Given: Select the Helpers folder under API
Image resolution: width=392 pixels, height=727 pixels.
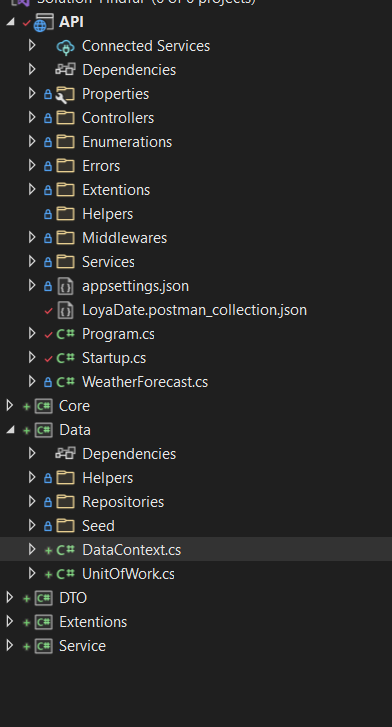Looking at the screenshot, I should (108, 214).
